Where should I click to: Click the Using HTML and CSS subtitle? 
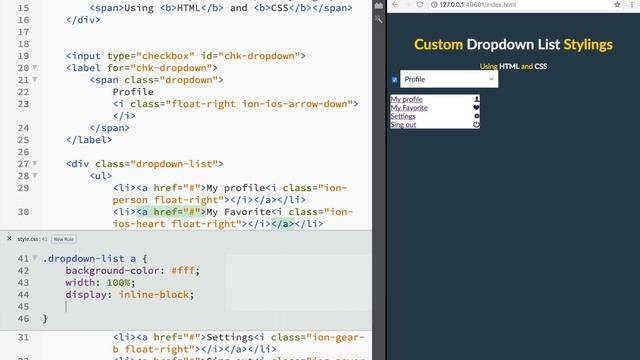coord(513,66)
